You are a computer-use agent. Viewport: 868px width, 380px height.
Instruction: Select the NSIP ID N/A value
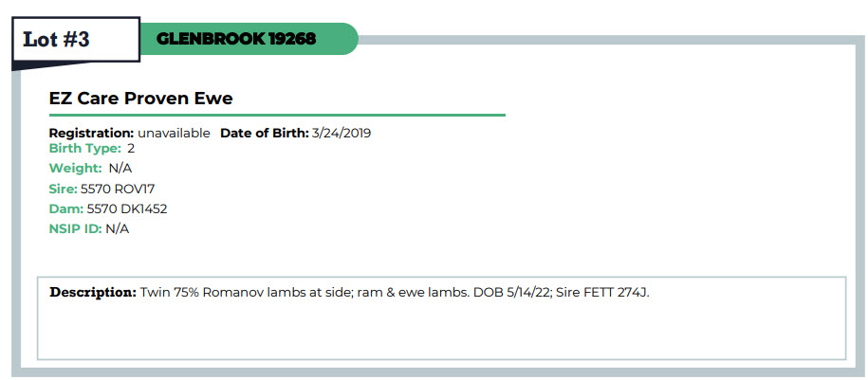point(118,229)
